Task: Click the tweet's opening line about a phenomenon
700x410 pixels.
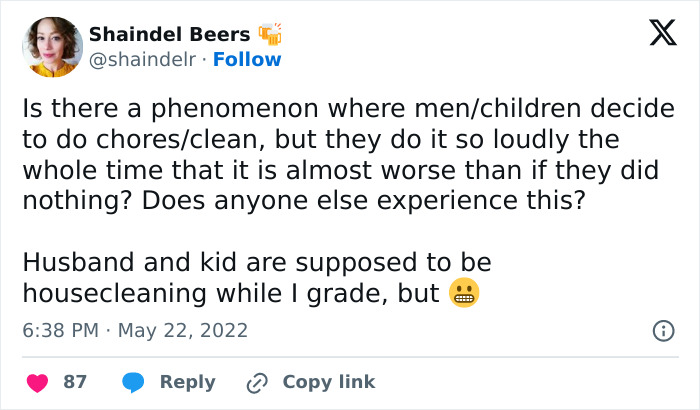Action: 347,108
